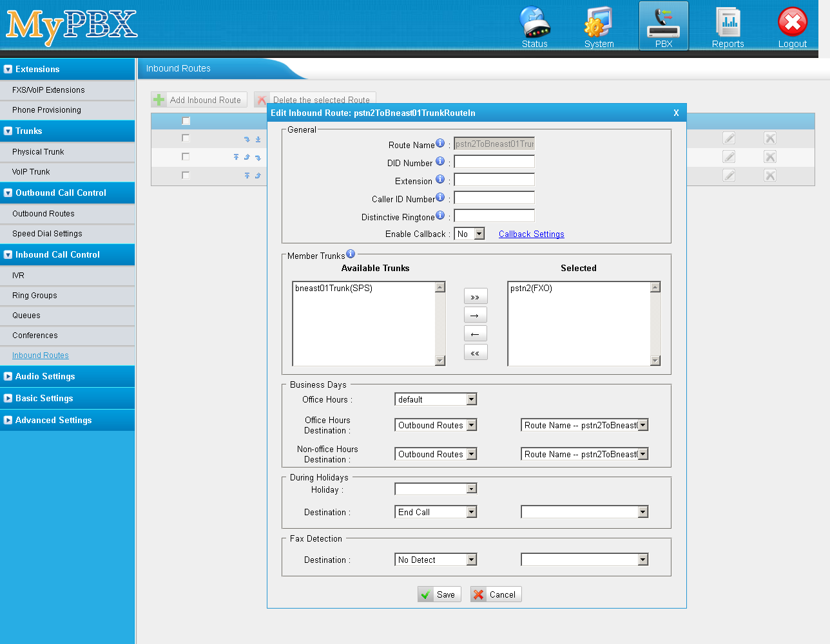
Task: Remove all trunks with double left arrow
Action: point(476,352)
